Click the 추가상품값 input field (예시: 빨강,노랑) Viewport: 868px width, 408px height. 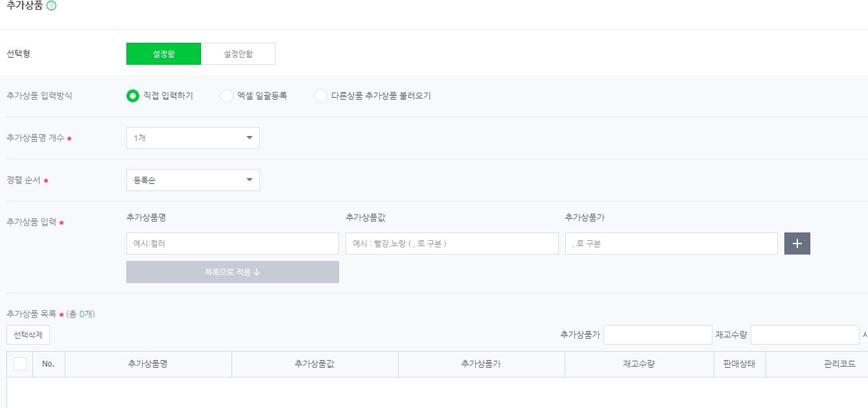point(452,244)
